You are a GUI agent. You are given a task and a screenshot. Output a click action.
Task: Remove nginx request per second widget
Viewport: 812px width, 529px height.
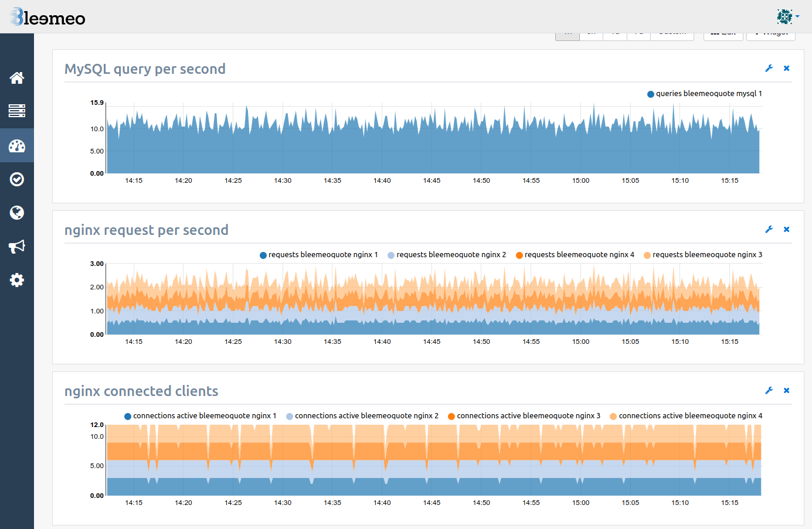[x=787, y=230]
